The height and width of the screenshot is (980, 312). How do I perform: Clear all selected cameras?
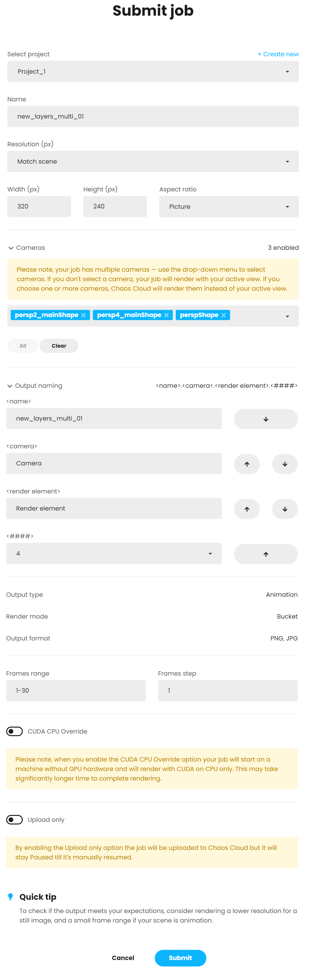59,346
